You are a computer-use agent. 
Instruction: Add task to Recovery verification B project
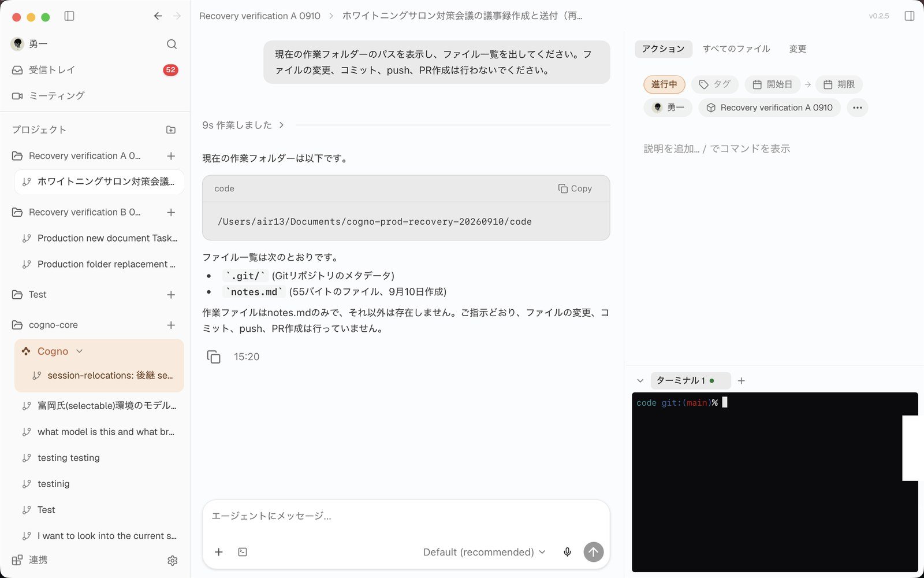click(x=171, y=213)
